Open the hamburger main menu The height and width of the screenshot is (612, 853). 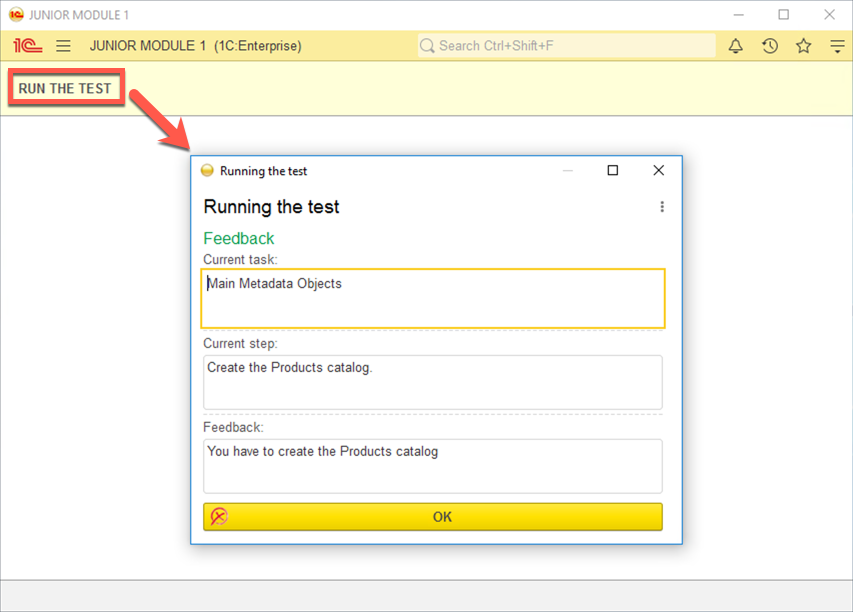[64, 46]
